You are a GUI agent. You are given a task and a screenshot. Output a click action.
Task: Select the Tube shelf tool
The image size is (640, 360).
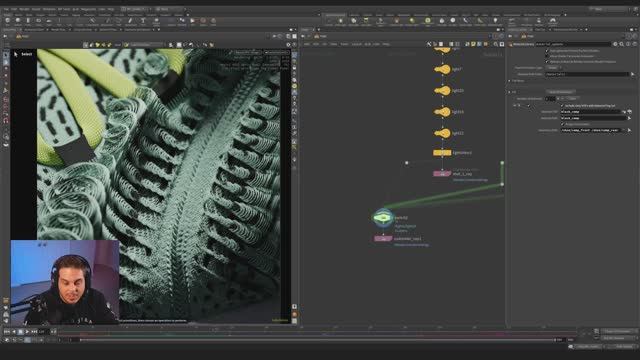[x=28, y=22]
